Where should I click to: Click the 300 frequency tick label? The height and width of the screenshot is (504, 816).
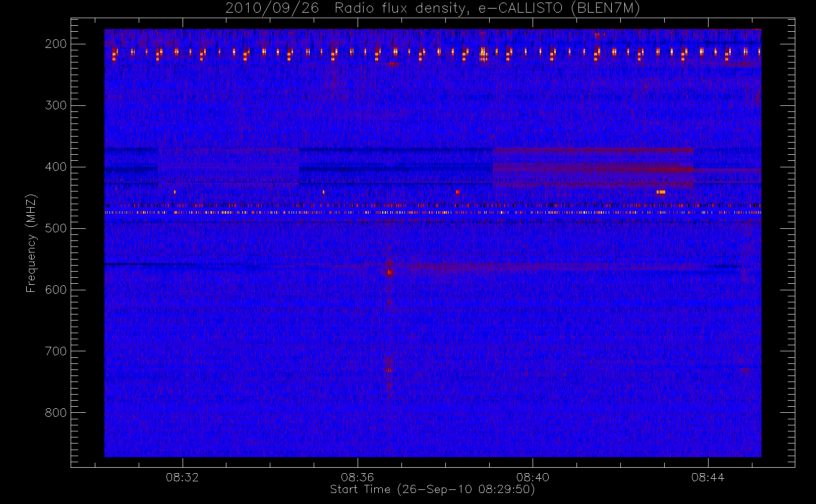[55, 105]
